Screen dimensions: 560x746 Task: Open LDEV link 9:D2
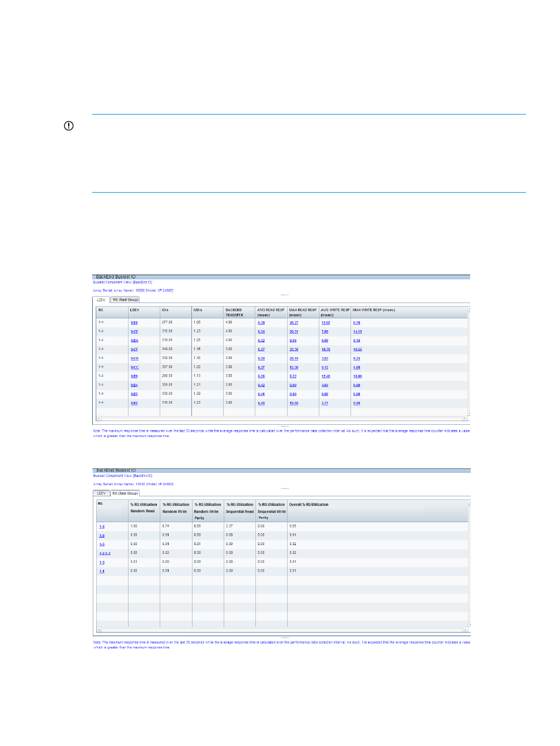coord(134,403)
